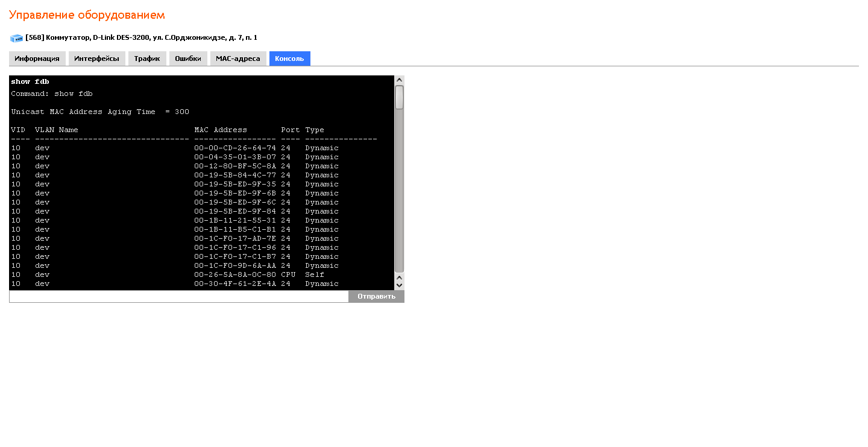Click the console scrollbar bottom down arrow
Screen dimensions: 868x447
(399, 285)
